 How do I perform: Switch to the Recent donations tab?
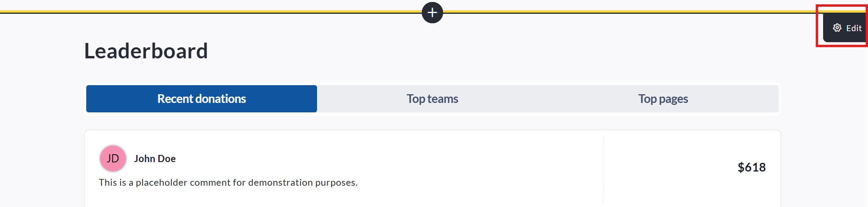[201, 99]
